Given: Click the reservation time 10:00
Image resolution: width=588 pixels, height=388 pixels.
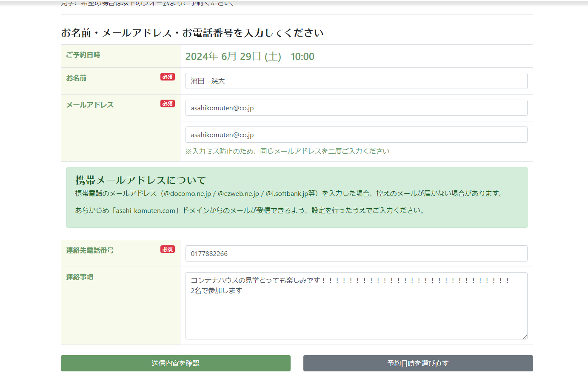Looking at the screenshot, I should (303, 57).
